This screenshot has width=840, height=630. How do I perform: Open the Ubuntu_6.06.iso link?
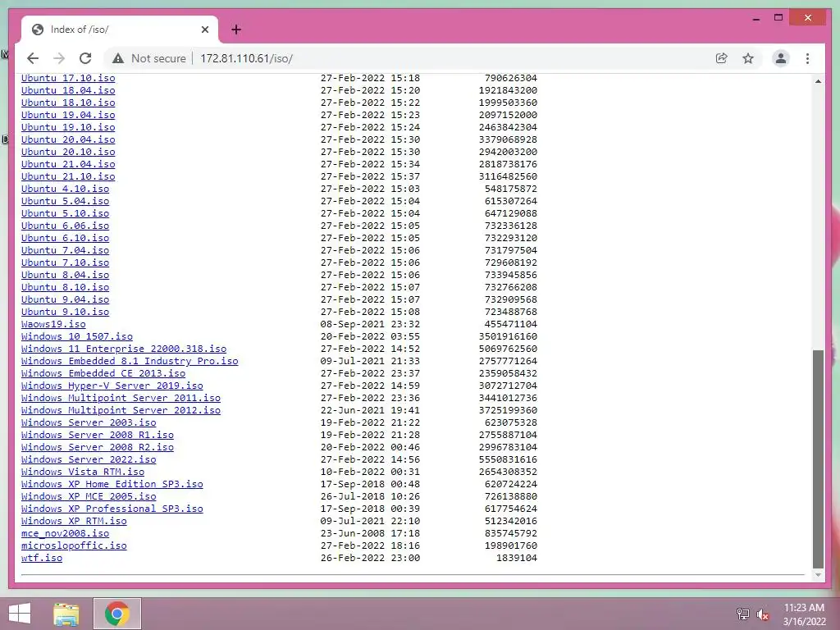66,226
